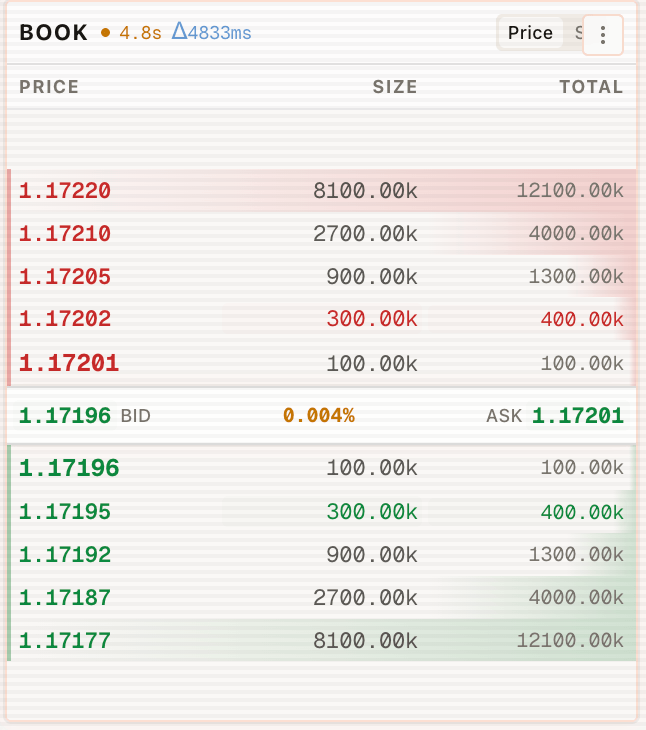The height and width of the screenshot is (730, 646).
Task: Click the TOTAL column header
Action: click(x=591, y=87)
